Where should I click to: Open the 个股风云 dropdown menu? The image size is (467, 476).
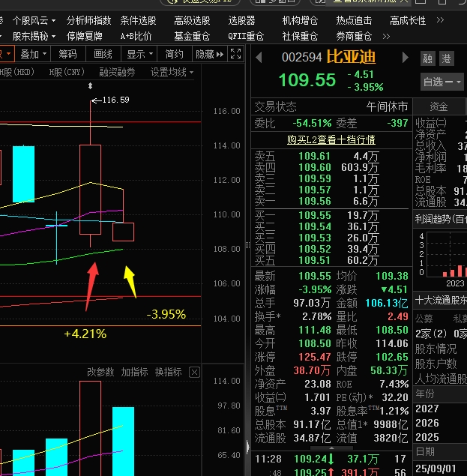pyautogui.click(x=34, y=21)
